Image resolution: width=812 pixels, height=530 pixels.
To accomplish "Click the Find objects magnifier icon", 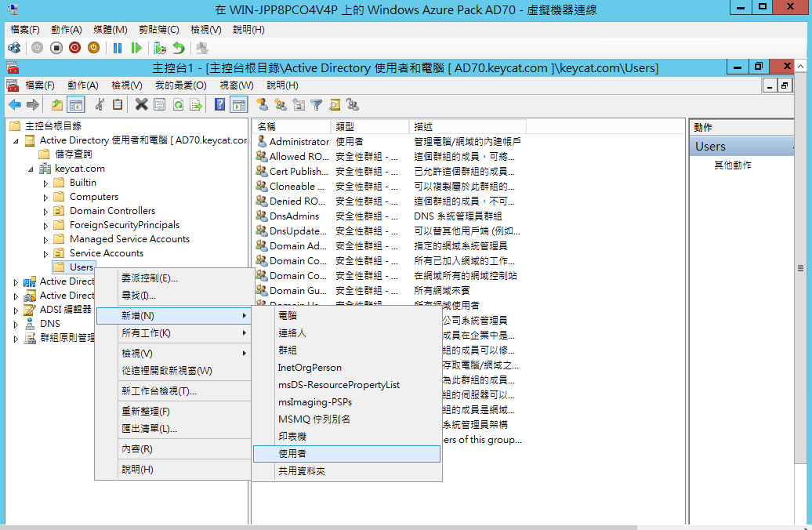I will pyautogui.click(x=335, y=105).
